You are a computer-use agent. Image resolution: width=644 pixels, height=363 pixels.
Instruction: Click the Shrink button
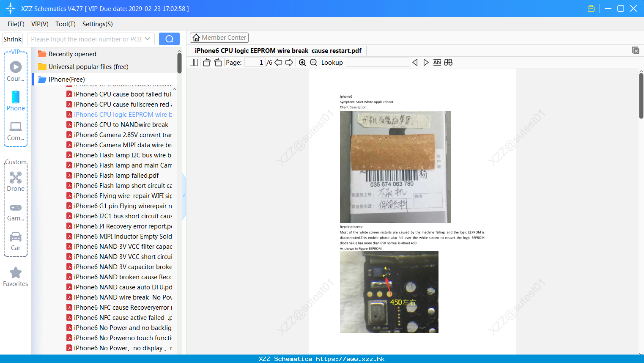[x=13, y=39]
